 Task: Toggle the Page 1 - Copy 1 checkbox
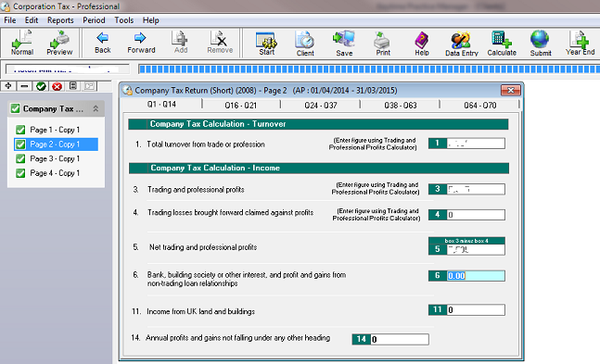20,130
